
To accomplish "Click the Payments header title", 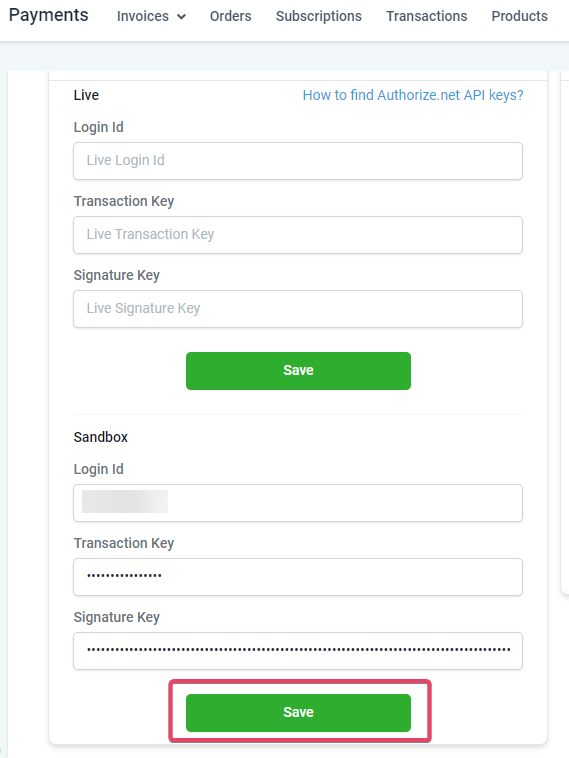I will pyautogui.click(x=49, y=15).
